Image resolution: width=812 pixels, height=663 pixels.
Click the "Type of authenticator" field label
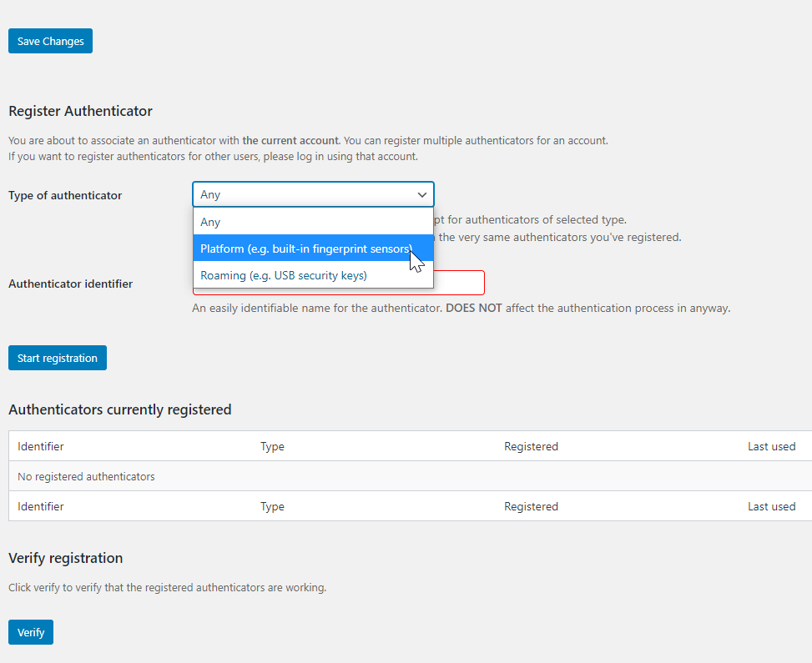point(65,195)
